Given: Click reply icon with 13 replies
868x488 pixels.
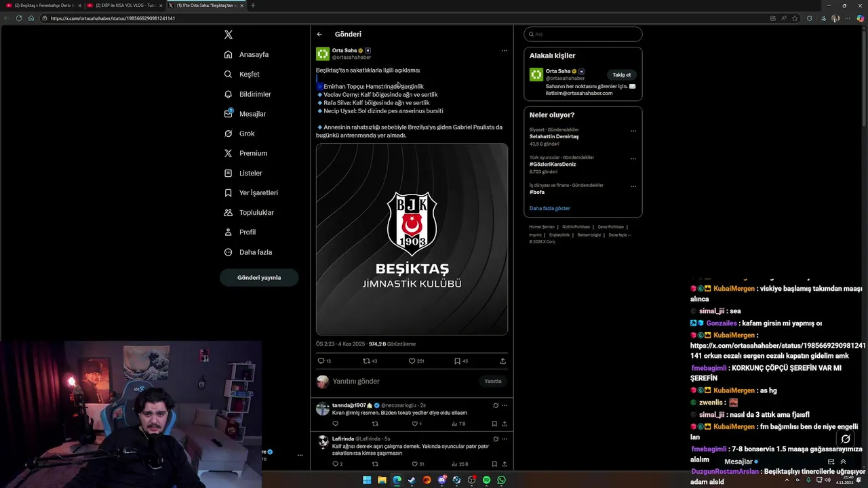Looking at the screenshot, I should pyautogui.click(x=324, y=361).
